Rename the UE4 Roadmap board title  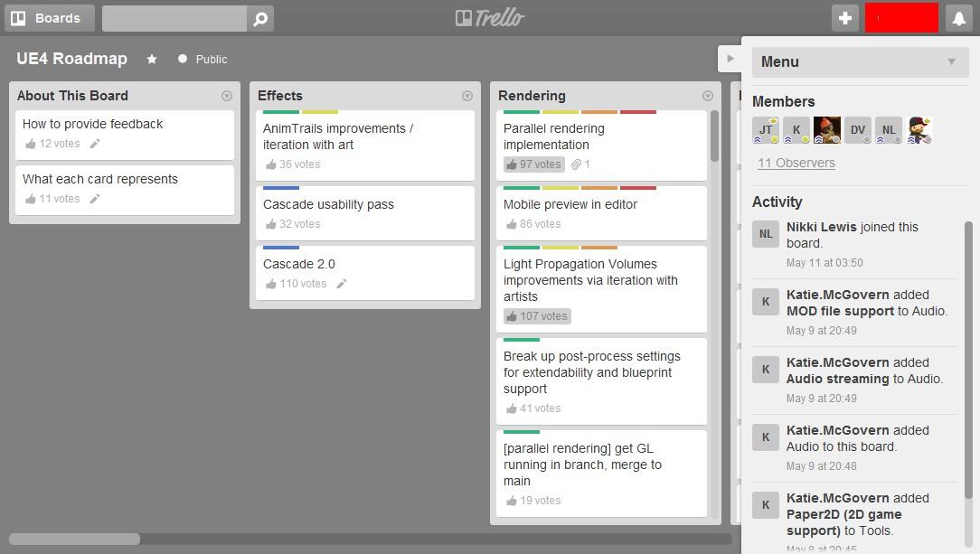(x=72, y=58)
